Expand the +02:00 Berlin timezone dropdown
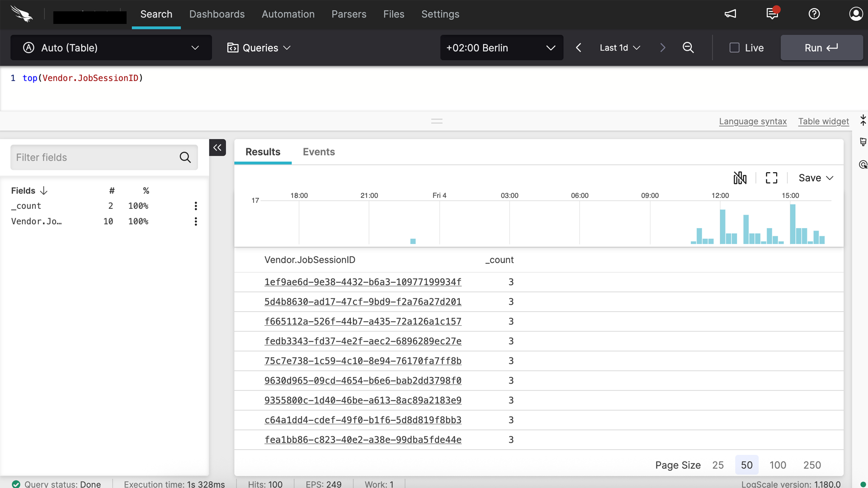 501,47
